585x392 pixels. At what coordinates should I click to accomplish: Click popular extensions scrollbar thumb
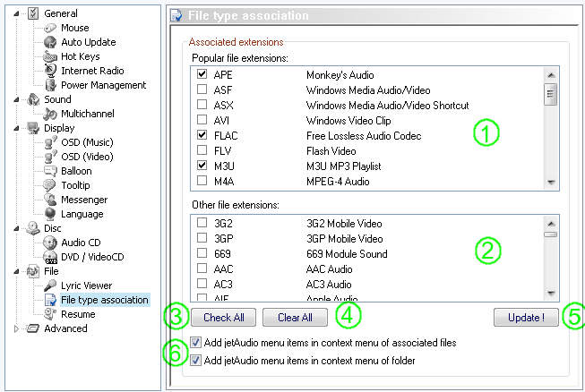(551, 95)
